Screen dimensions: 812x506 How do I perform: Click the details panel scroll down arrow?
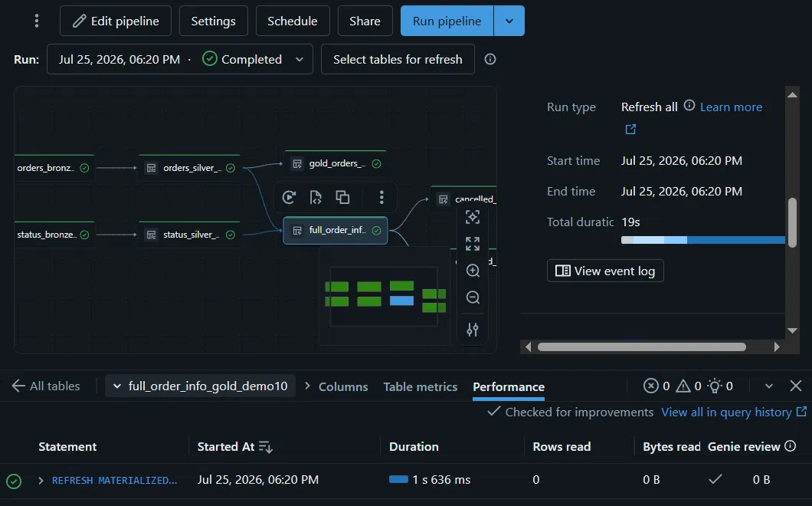(792, 330)
